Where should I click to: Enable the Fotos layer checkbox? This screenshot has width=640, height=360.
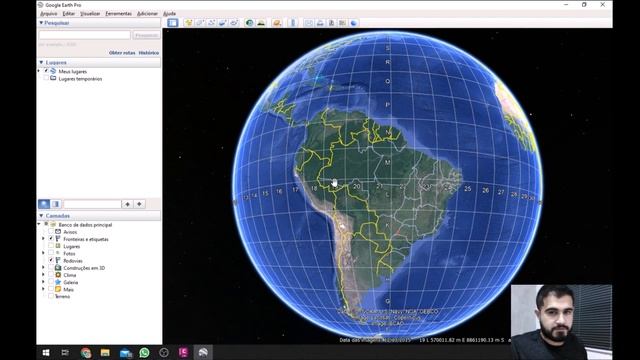pyautogui.click(x=51, y=253)
